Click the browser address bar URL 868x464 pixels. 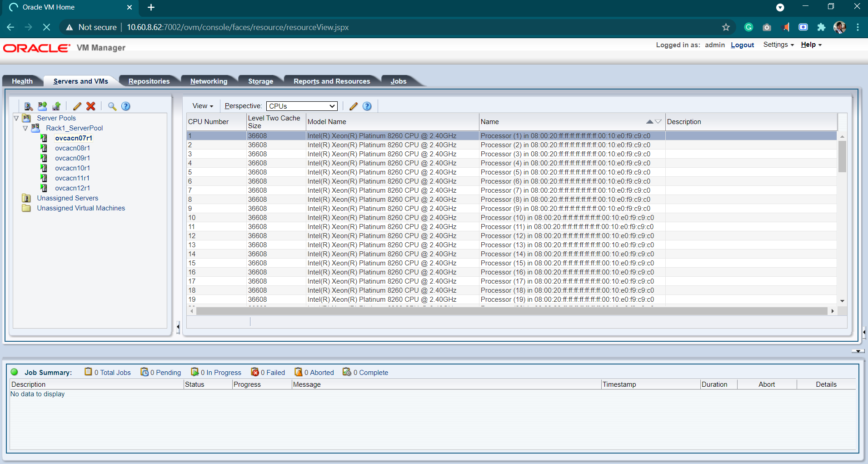238,27
